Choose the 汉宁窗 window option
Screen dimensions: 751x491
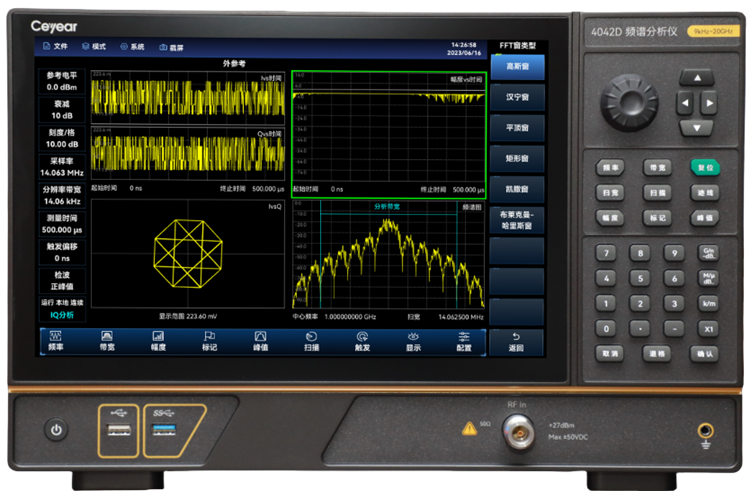pyautogui.click(x=517, y=96)
